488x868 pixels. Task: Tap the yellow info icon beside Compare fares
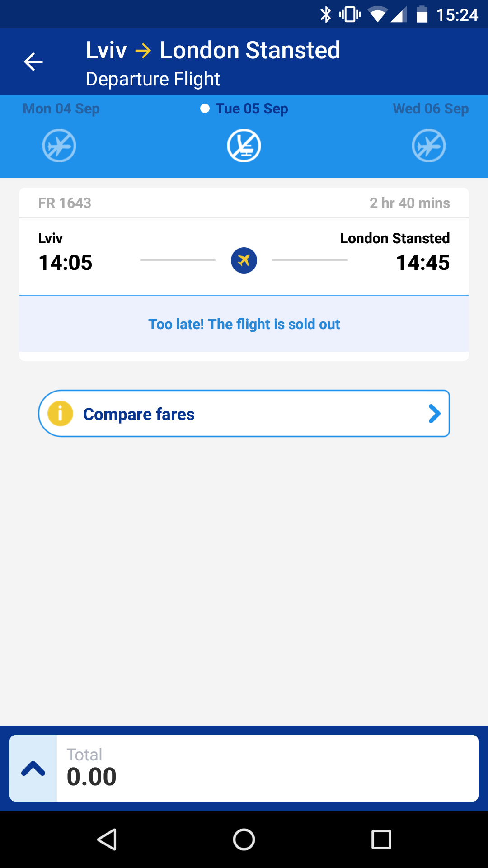click(60, 414)
